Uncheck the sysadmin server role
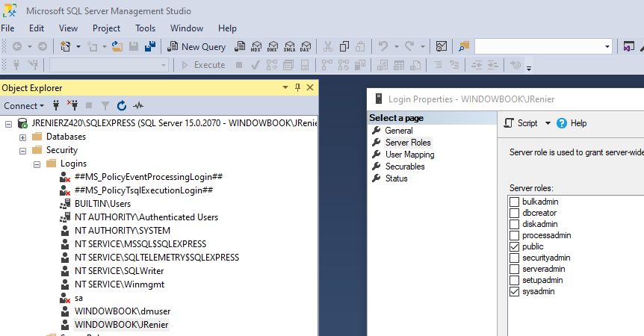The width and height of the screenshot is (644, 336). (x=514, y=292)
